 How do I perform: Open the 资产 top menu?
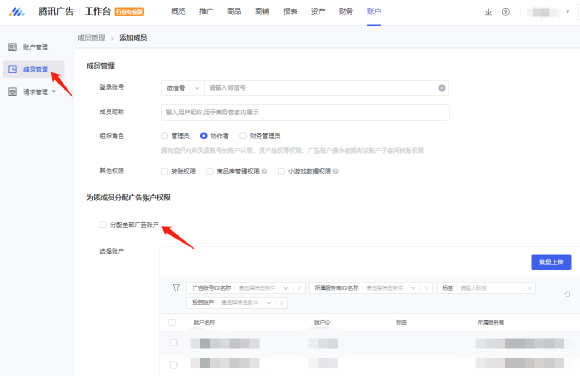[318, 12]
